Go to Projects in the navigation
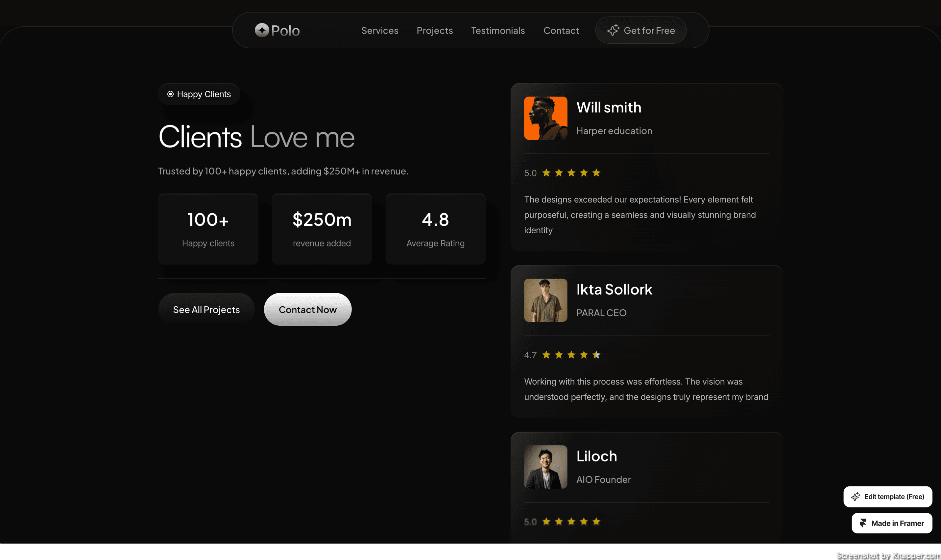Image resolution: width=941 pixels, height=560 pixels. [x=434, y=31]
